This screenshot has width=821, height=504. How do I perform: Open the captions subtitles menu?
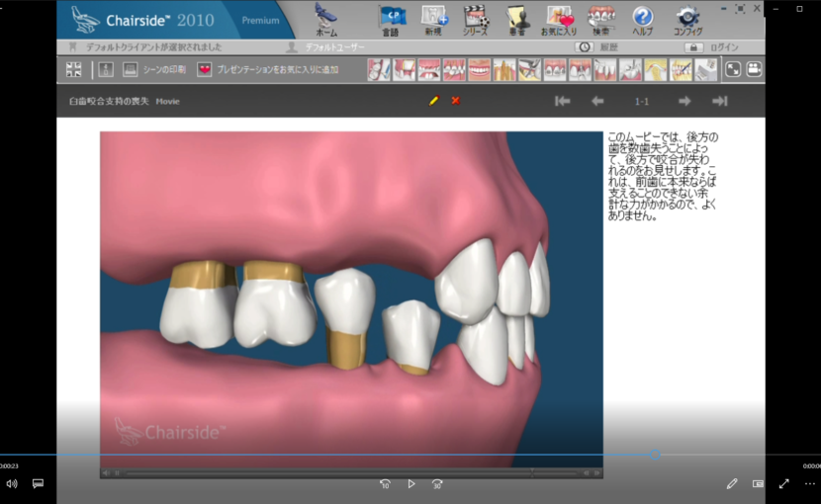pos(38,483)
